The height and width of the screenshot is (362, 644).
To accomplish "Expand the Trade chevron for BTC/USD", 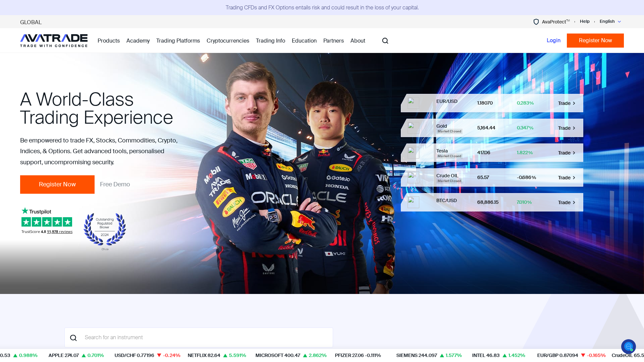I will [574, 202].
